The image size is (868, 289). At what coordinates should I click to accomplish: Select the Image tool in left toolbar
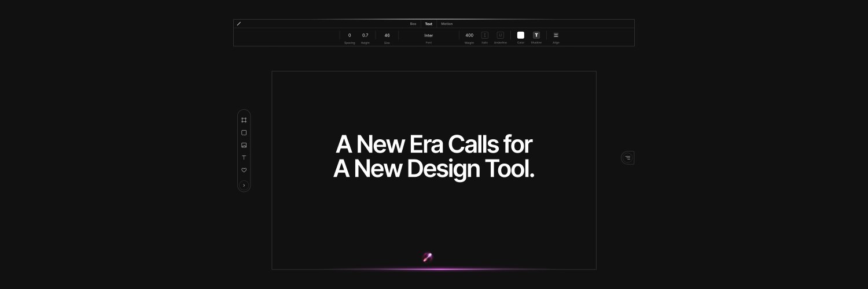pos(244,145)
